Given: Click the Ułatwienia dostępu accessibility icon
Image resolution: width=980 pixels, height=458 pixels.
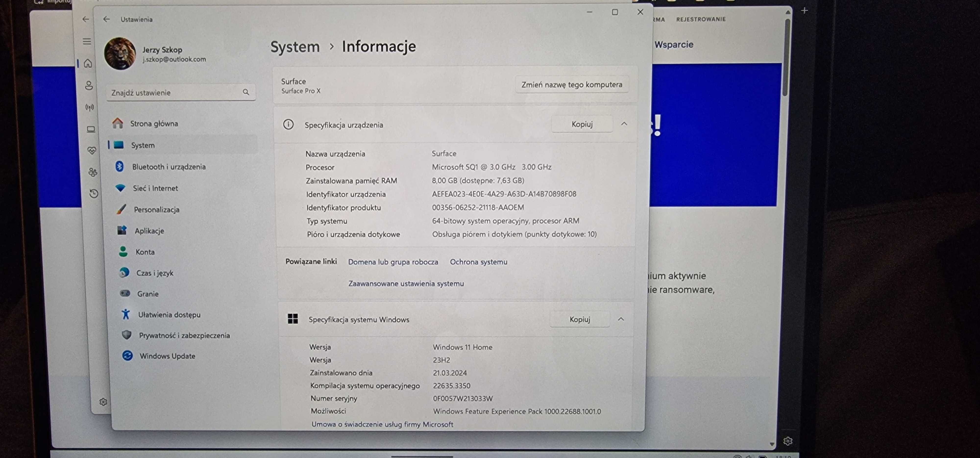Looking at the screenshot, I should (x=125, y=314).
